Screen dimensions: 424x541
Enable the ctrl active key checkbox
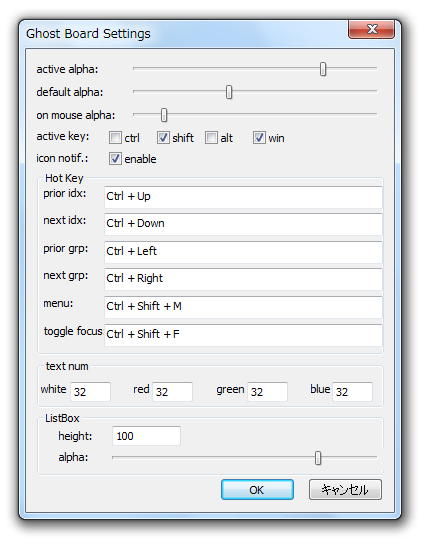tap(115, 138)
